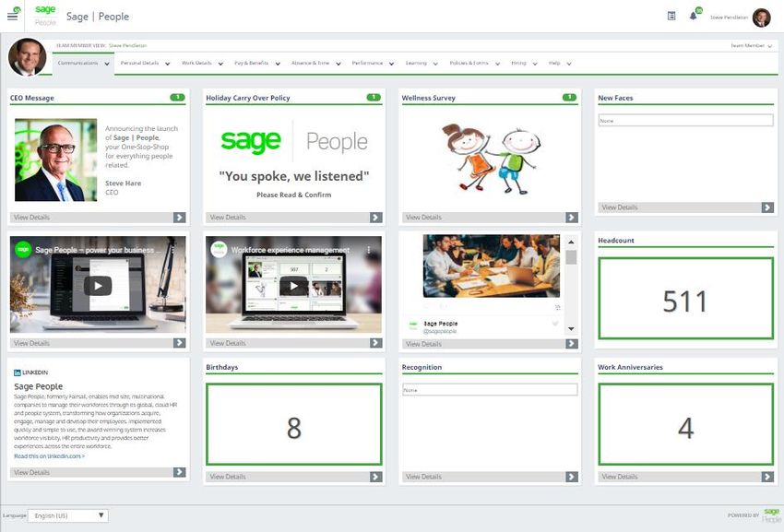Image resolution: width=784 pixels, height=532 pixels.
Task: Open the Absence & Time menu
Action: [x=316, y=64]
